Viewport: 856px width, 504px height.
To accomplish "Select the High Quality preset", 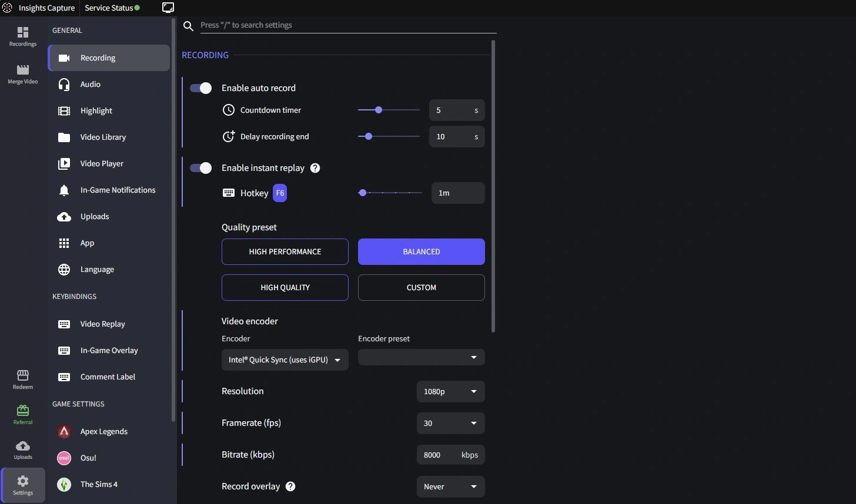I will coord(285,287).
